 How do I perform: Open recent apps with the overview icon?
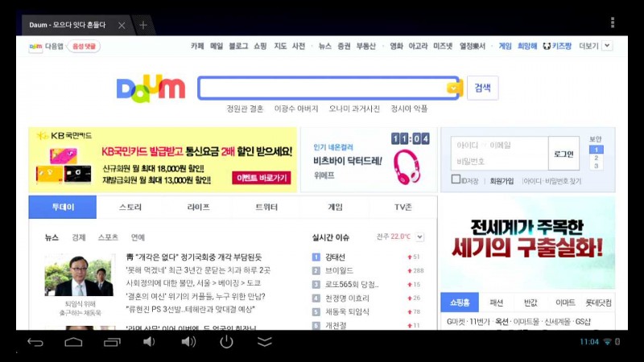click(x=112, y=342)
